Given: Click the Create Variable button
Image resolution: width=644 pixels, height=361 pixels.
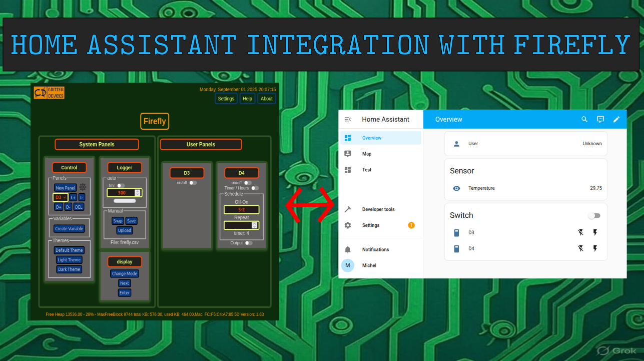Looking at the screenshot, I should click(x=70, y=229).
